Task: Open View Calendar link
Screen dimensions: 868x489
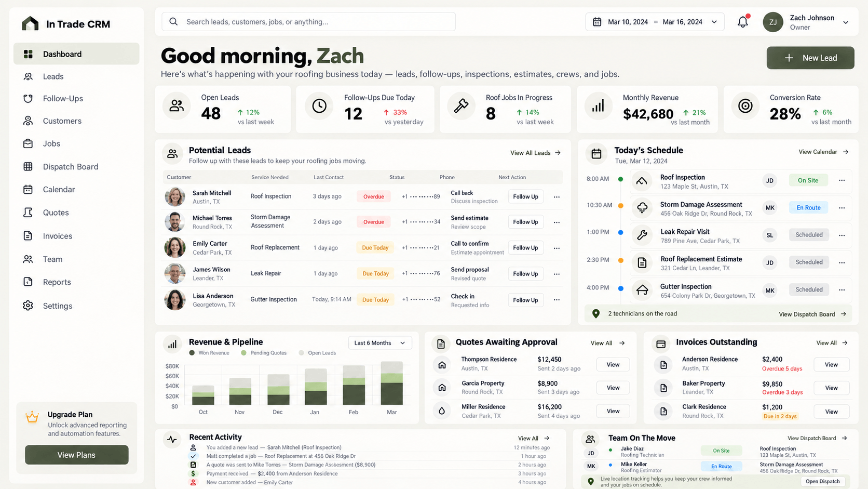Action: pyautogui.click(x=823, y=152)
